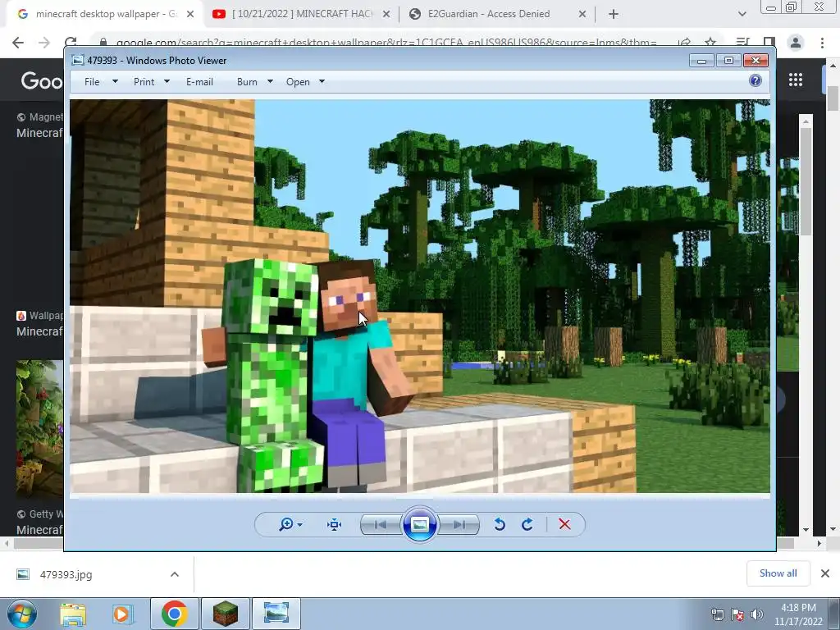The height and width of the screenshot is (630, 840).
Task: Select the Photo Viewer taskbar button
Action: pyautogui.click(x=276, y=614)
